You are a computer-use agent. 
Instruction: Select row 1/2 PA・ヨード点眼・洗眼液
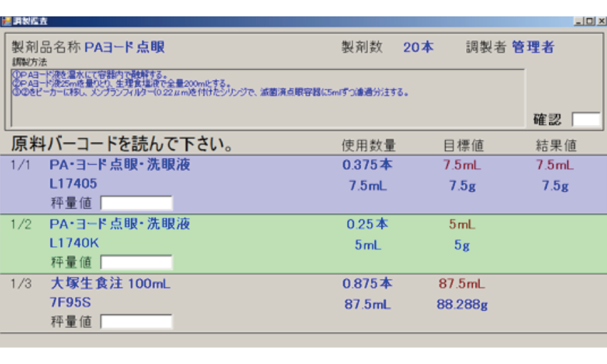(x=303, y=244)
